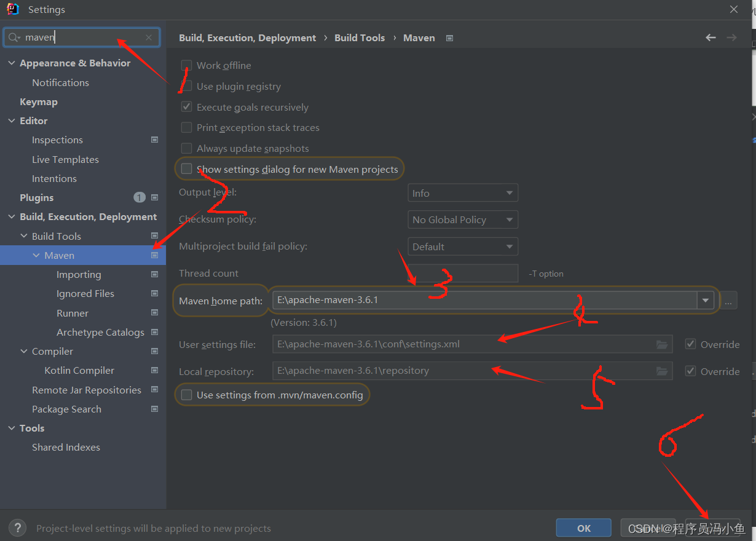Image resolution: width=756 pixels, height=541 pixels.
Task: Click the project-level icon beside Importing
Action: point(154,274)
